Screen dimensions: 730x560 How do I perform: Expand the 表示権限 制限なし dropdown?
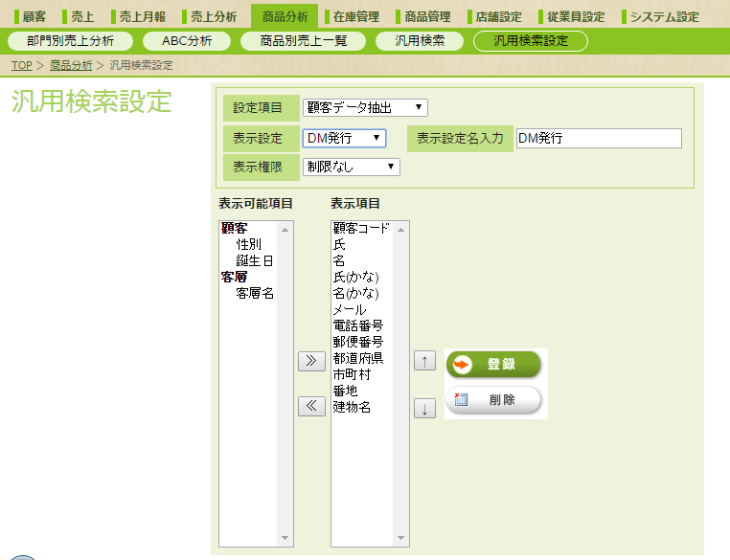pyautogui.click(x=351, y=167)
